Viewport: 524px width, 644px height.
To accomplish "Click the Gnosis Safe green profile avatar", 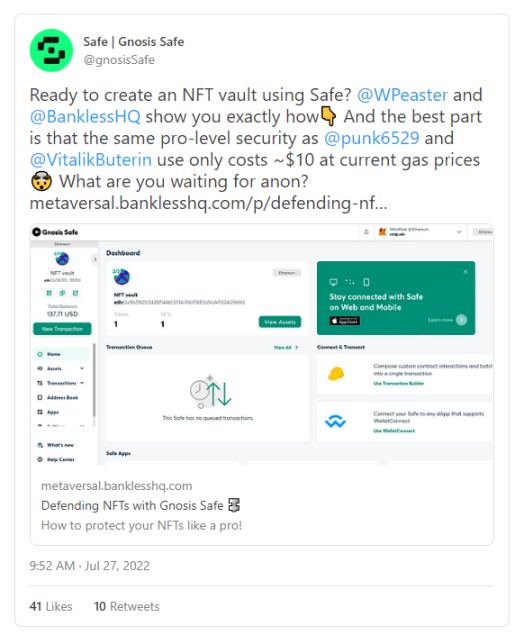I will [x=51, y=50].
